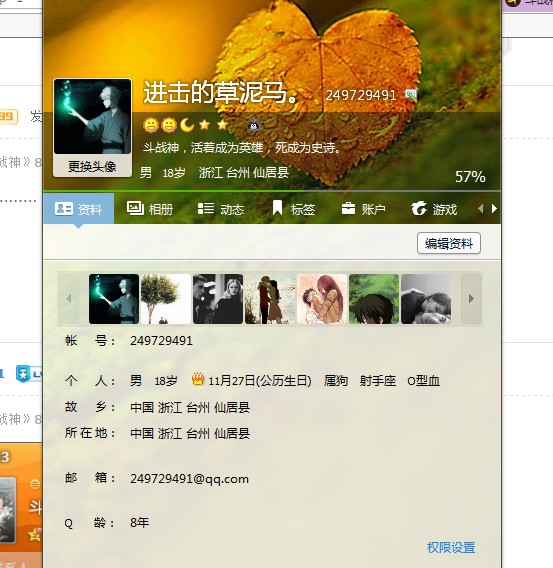Click the penguin badge icon next to stars
The width and height of the screenshot is (553, 568).
click(254, 125)
